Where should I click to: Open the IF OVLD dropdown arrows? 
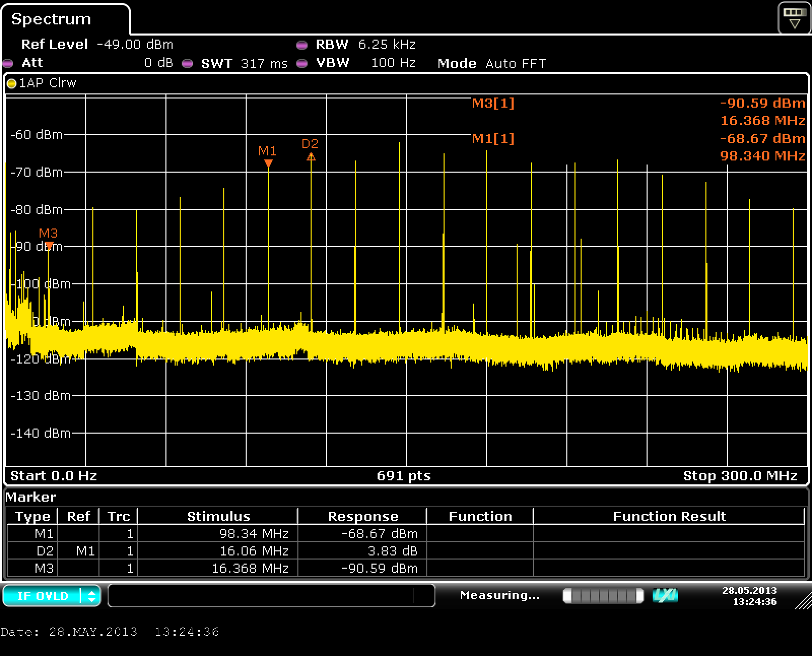(91, 596)
